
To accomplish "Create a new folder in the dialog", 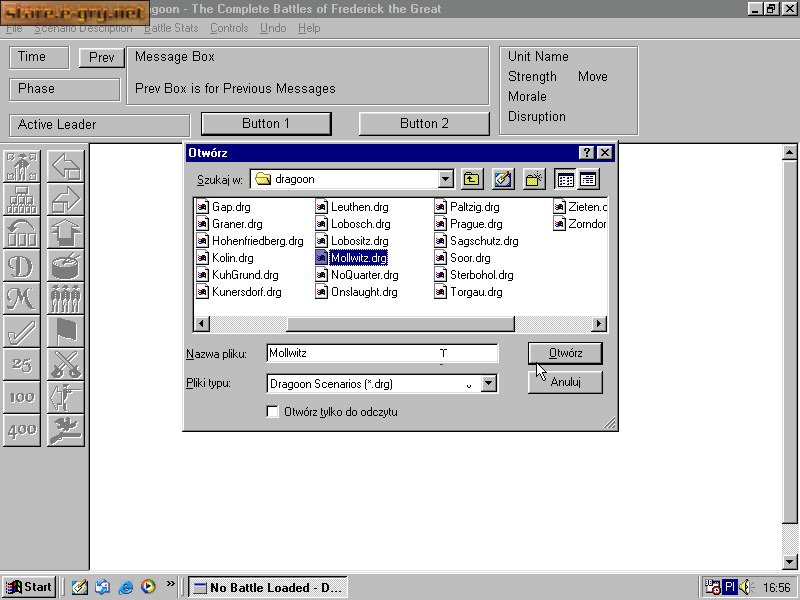I will click(534, 179).
